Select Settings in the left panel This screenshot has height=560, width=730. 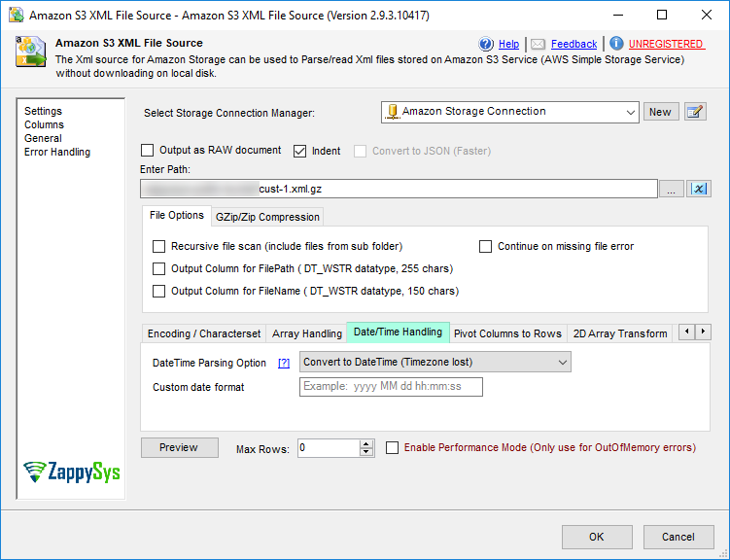click(x=43, y=111)
